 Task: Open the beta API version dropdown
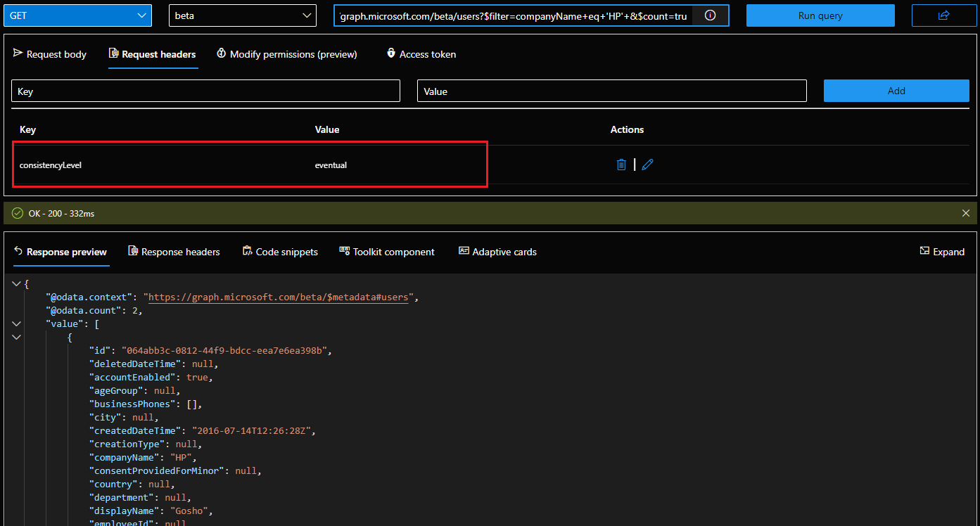point(243,15)
